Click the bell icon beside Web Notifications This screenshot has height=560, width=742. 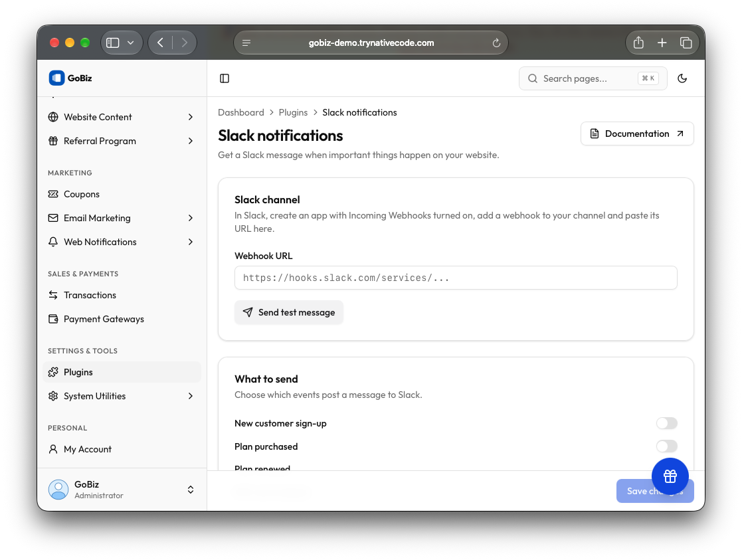53,242
